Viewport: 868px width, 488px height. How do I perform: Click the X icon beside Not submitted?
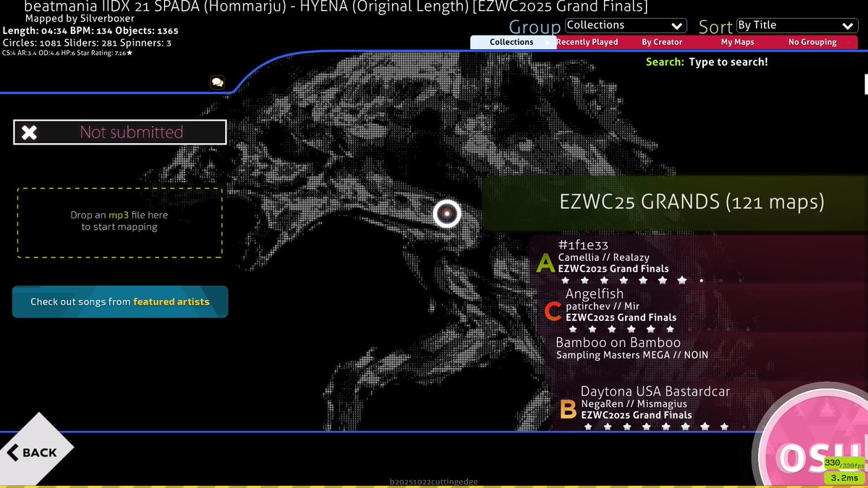(x=29, y=132)
